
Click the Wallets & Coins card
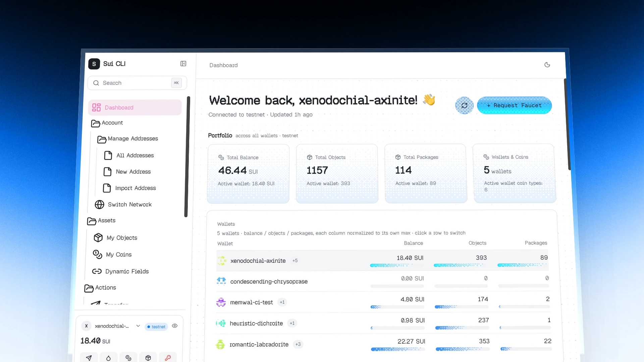click(x=515, y=173)
